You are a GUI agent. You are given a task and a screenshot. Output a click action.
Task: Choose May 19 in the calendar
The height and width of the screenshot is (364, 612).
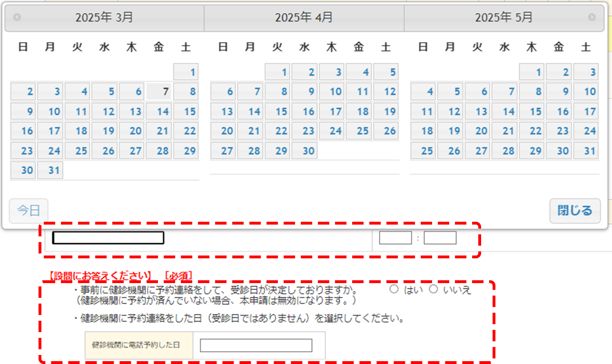[450, 131]
